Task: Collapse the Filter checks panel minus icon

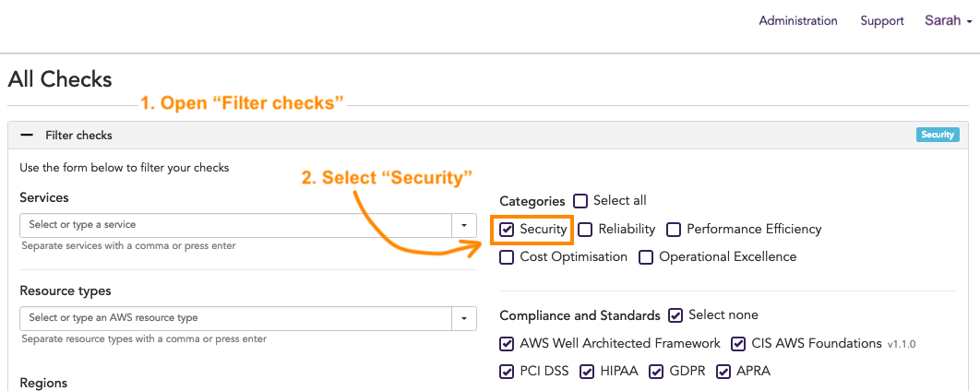Action: point(27,135)
